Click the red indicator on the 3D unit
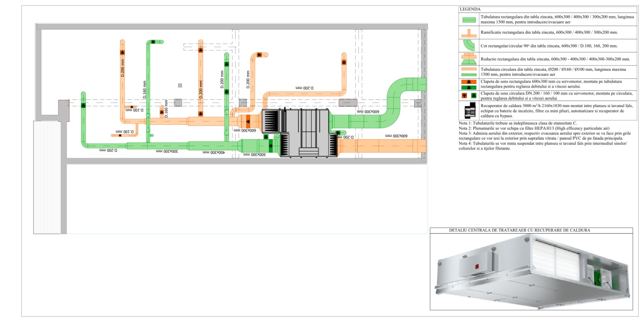 click(477, 266)
